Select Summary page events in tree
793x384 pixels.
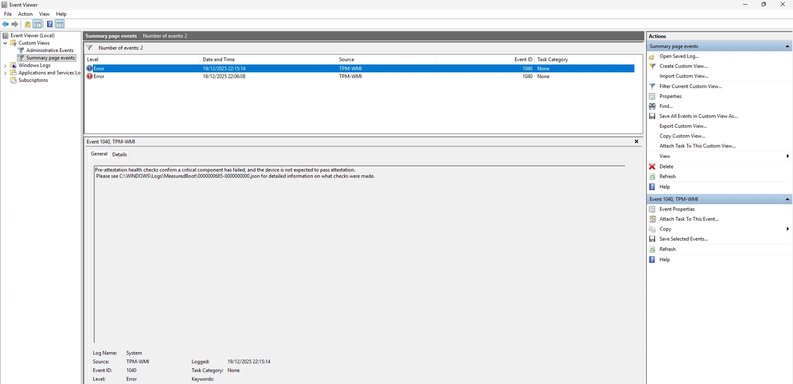pos(51,58)
